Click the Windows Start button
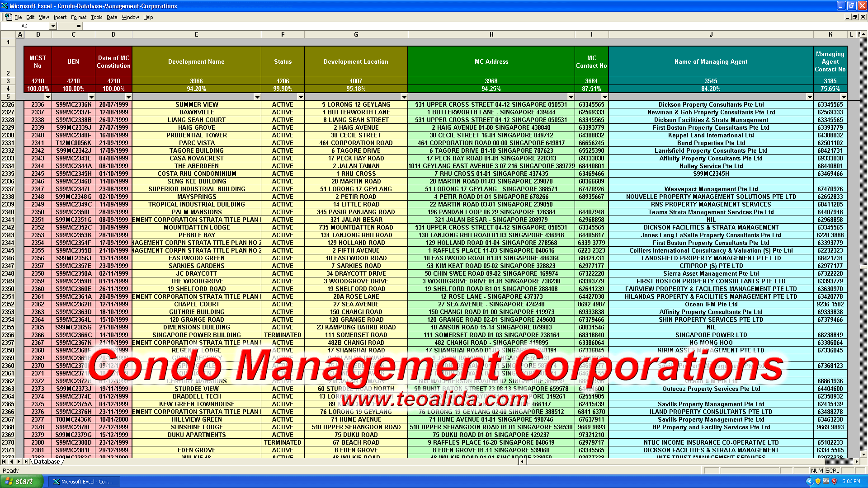The image size is (868, 488). click(22, 481)
